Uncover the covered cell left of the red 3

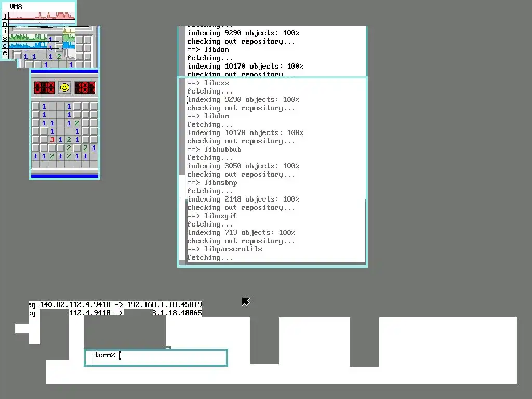44,139
